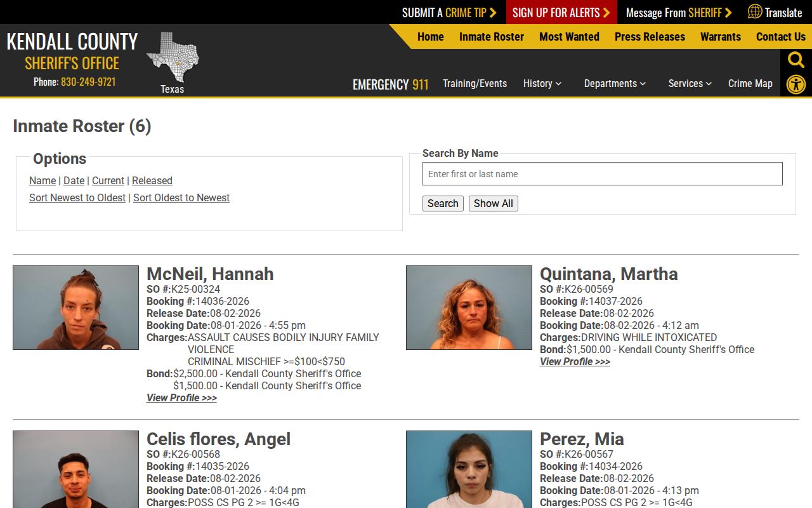This screenshot has width=812, height=508.
Task: Open the Crime Map link
Action: tap(750, 84)
